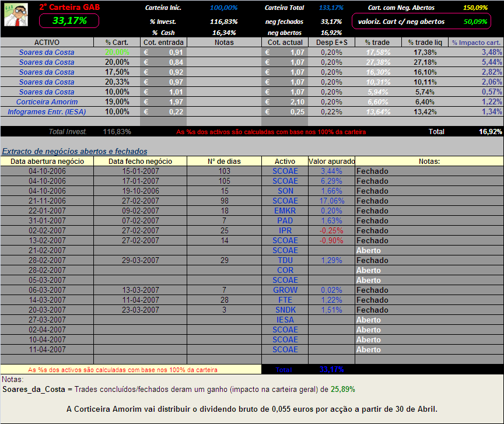Click current price 0,25 cell
The image size is (504, 424).
pos(285,112)
